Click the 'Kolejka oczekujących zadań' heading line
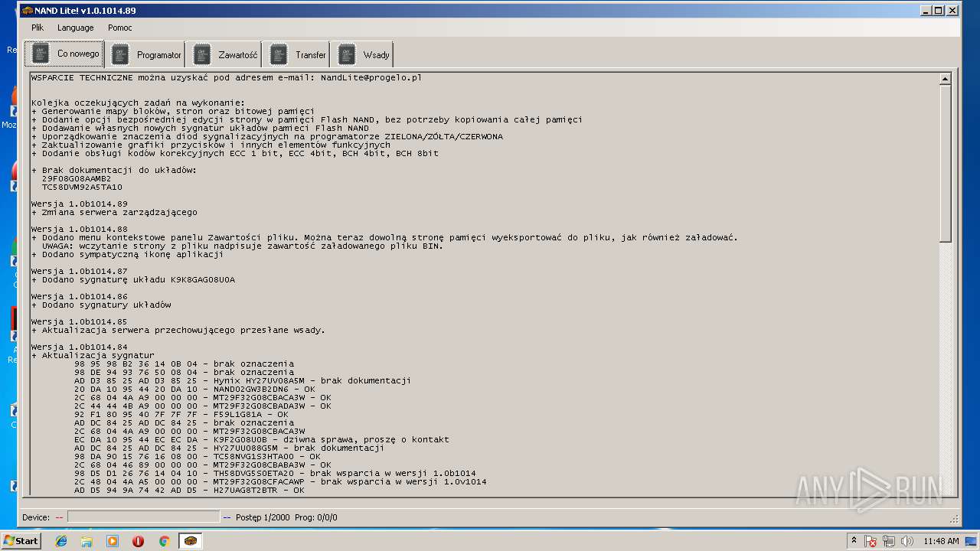 [138, 103]
